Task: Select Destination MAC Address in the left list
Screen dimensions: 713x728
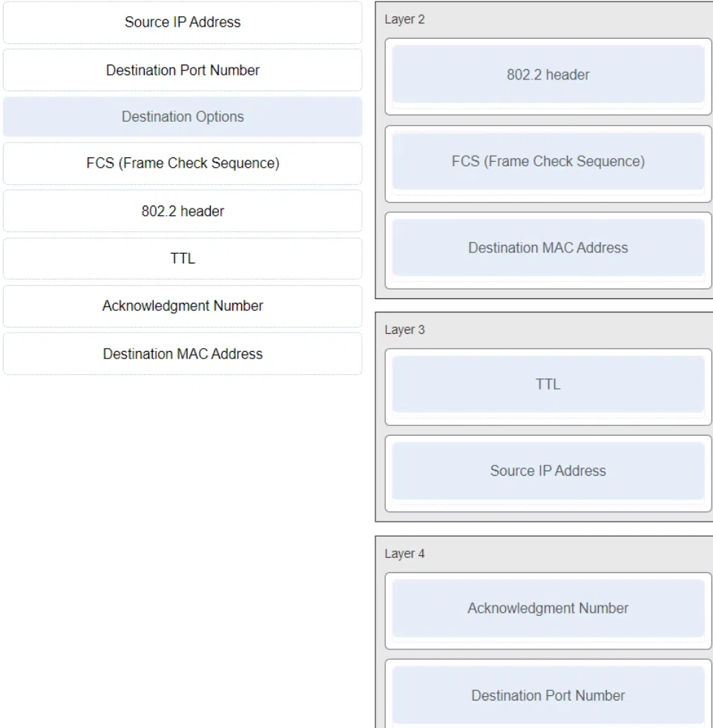Action: pyautogui.click(x=183, y=354)
